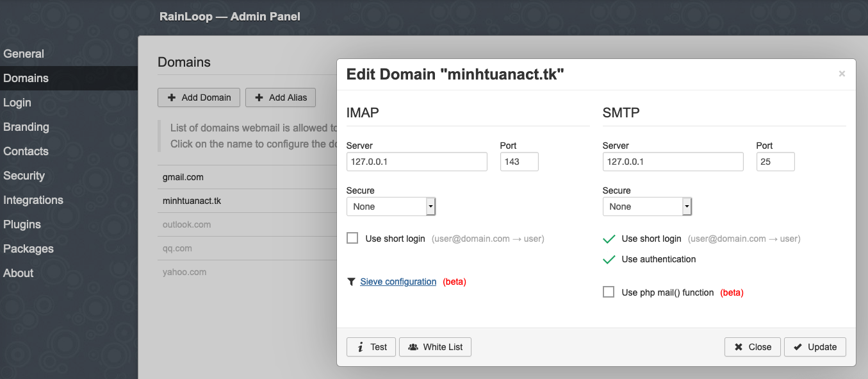Viewport: 868px width, 379px height.
Task: Click the X icon on Close button
Action: [738, 347]
